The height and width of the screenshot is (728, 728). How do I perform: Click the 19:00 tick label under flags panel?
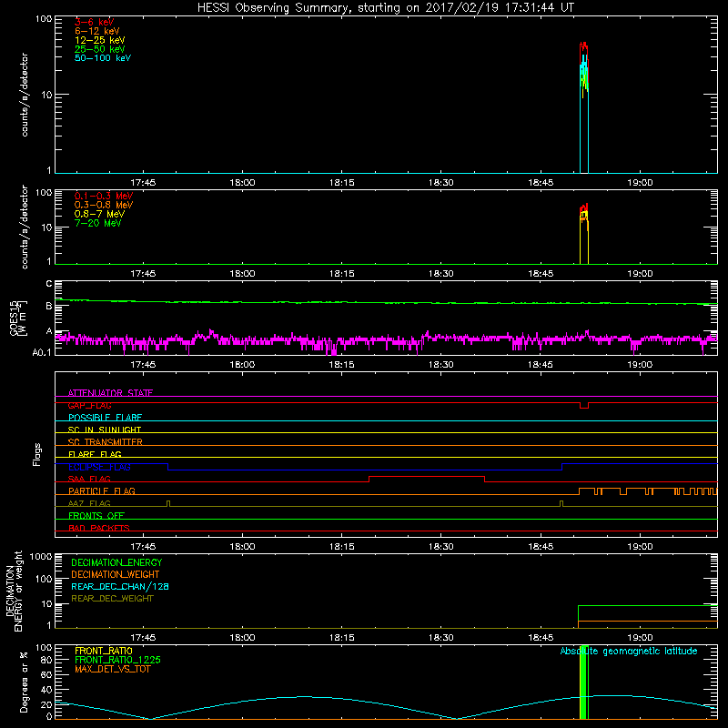point(640,547)
